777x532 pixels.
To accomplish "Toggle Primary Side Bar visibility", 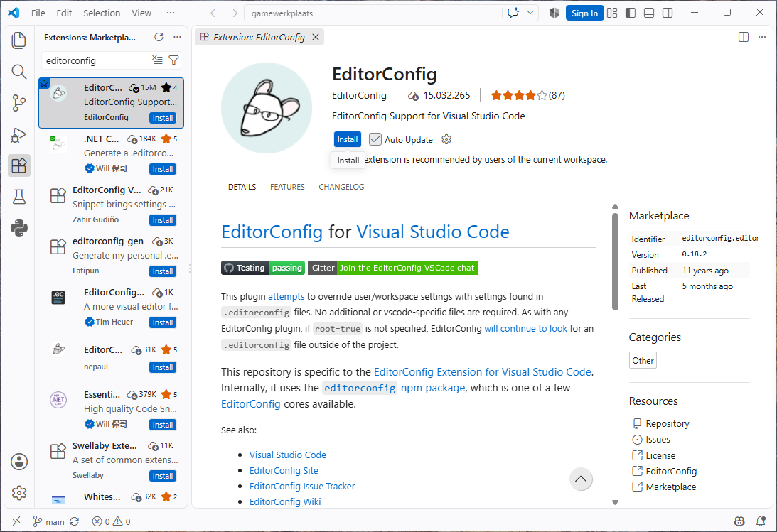I will pos(631,13).
